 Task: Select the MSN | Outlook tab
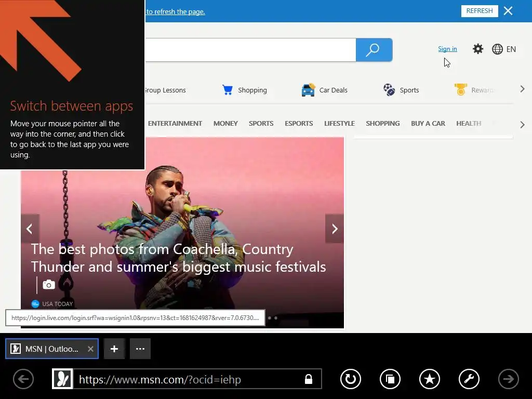click(x=51, y=349)
